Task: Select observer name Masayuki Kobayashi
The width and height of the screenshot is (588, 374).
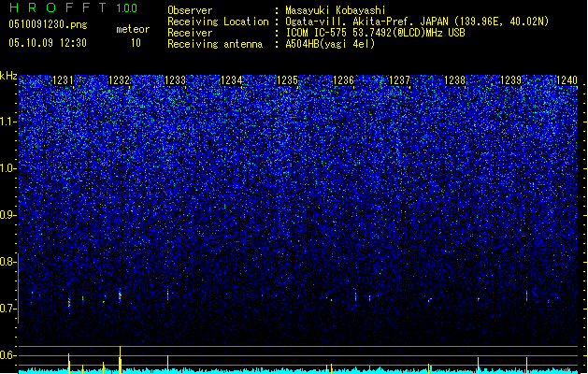Action: pos(336,10)
